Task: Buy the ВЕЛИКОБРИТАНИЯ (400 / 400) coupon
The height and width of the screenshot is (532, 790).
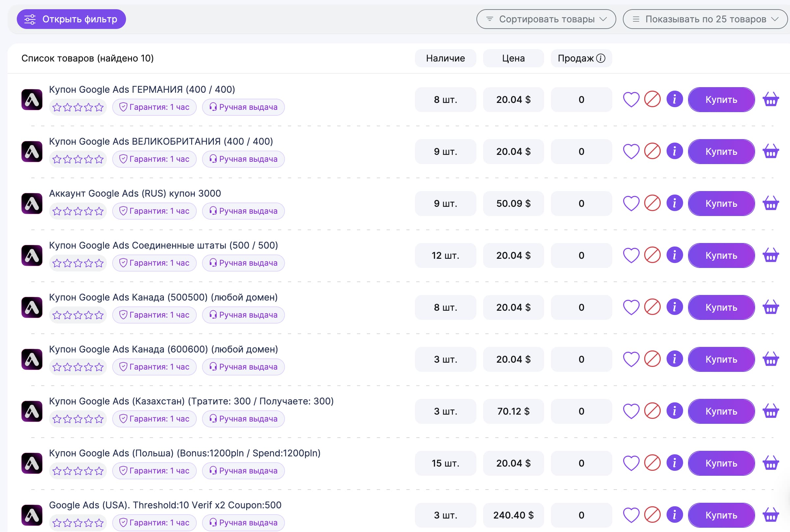Action: [722, 152]
